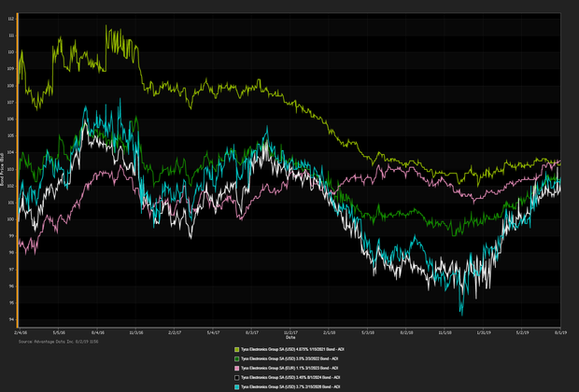
Task: Click the 110 price axis label
Action: point(11,52)
